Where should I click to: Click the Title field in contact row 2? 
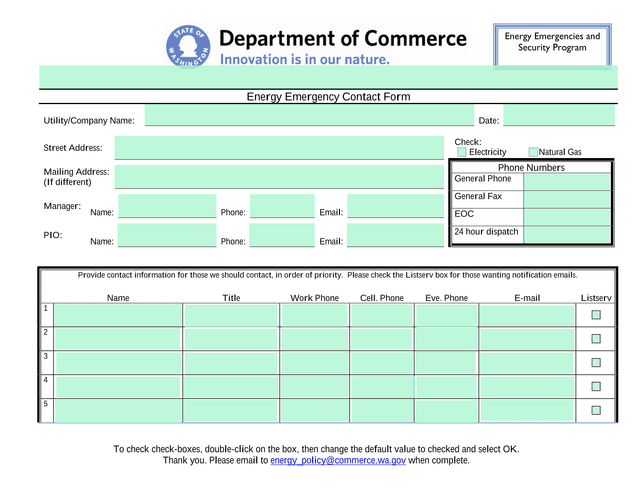231,339
